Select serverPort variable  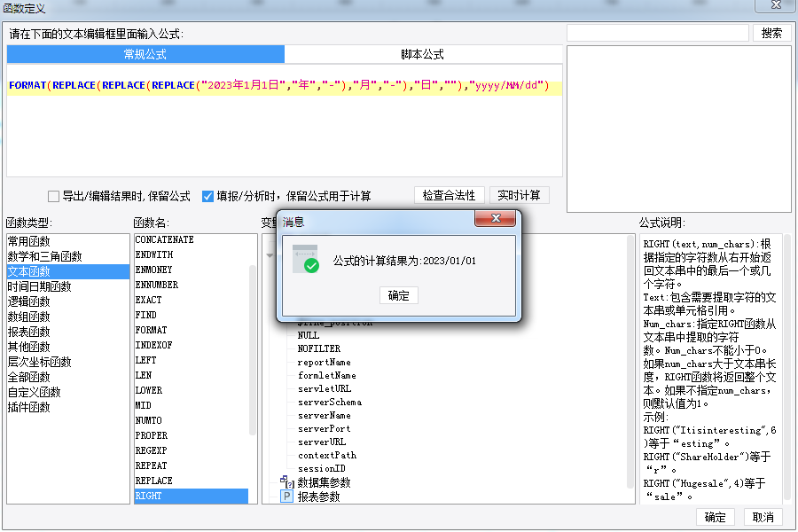325,428
